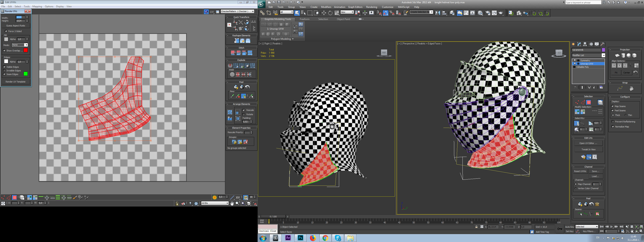This screenshot has height=242, width=644.
Task: Click Quick Peel in Edit UVWs Peel
Action: (x=236, y=87)
